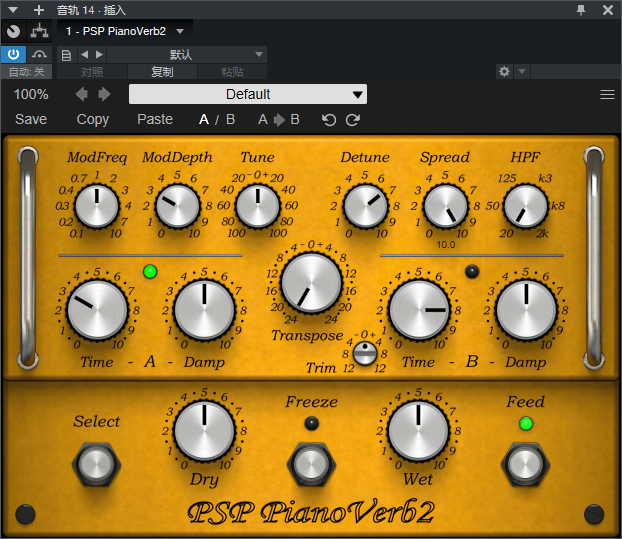The image size is (622, 539).
Task: Click the small Trim knob
Action: click(x=365, y=353)
